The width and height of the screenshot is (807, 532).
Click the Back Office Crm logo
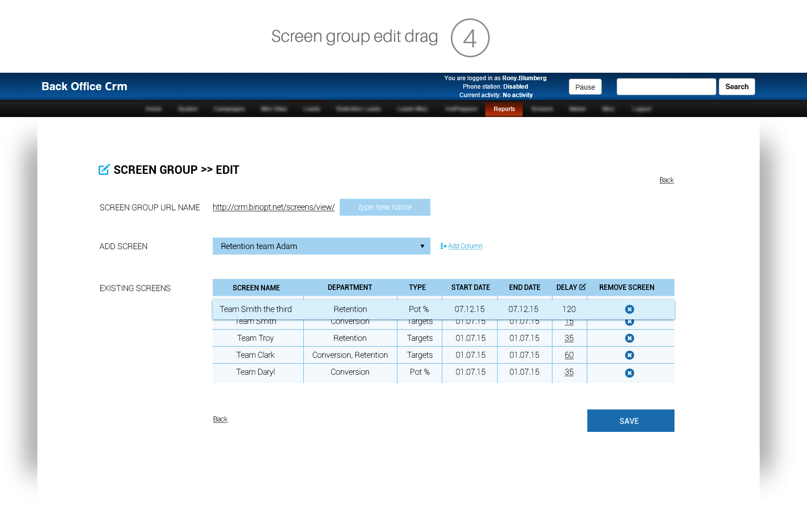click(x=84, y=87)
